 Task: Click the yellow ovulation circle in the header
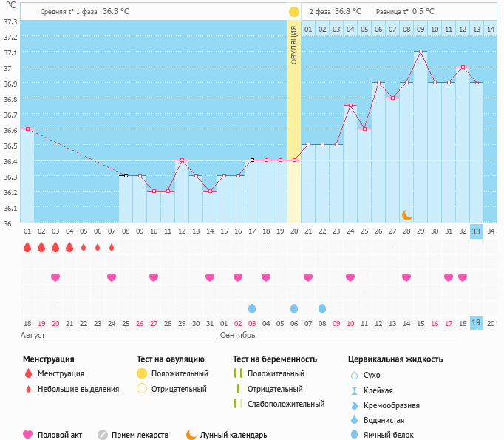click(x=294, y=12)
